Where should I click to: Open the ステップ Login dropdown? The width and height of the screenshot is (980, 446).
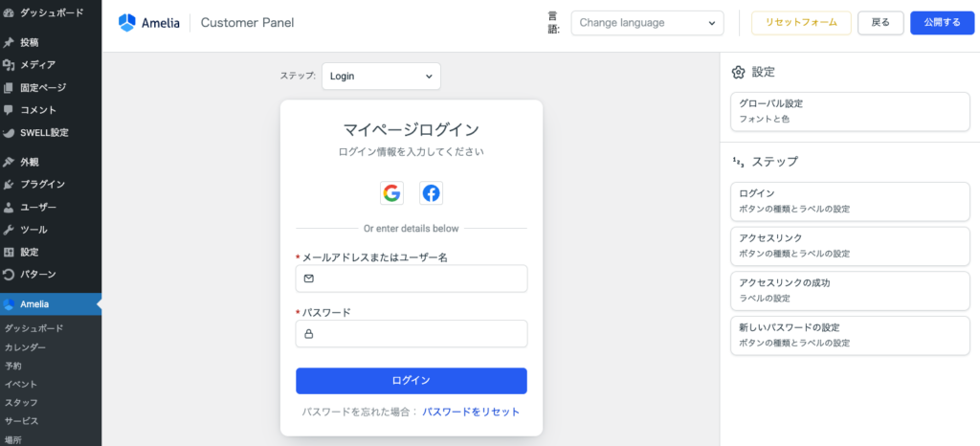point(381,76)
